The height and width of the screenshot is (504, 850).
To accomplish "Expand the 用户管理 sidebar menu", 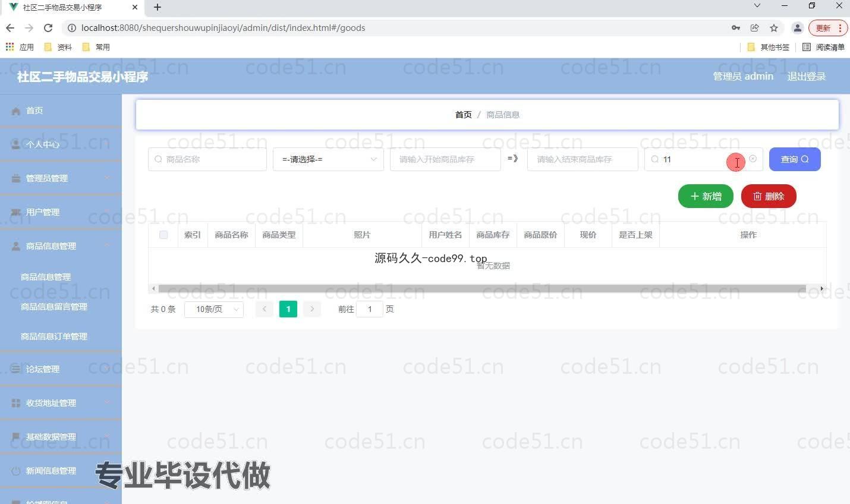I will coord(61,212).
